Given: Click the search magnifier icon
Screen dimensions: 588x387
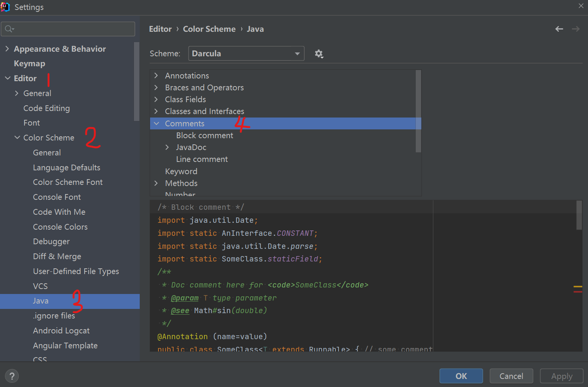Looking at the screenshot, I should (9, 29).
